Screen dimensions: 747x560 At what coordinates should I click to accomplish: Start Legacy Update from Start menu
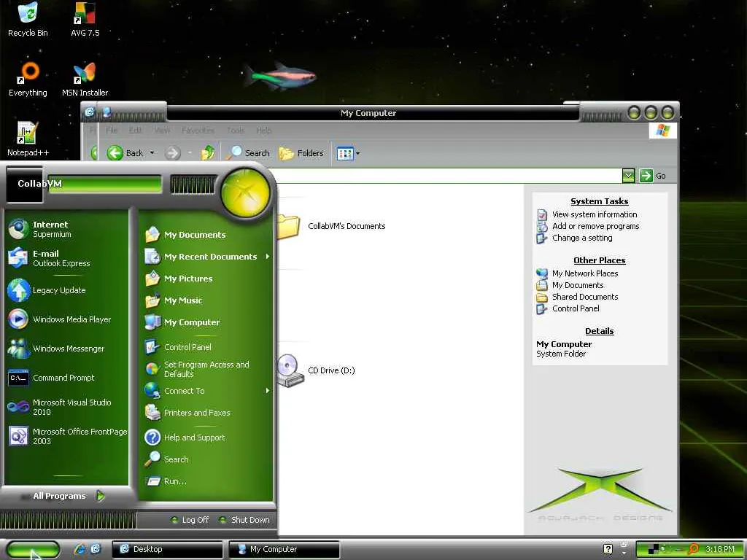click(x=66, y=290)
